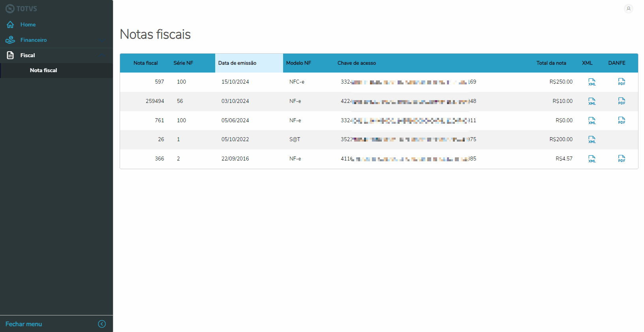Viewport: 644px width, 332px height.
Task: Click the TOTVS logo icon
Action: [10, 9]
